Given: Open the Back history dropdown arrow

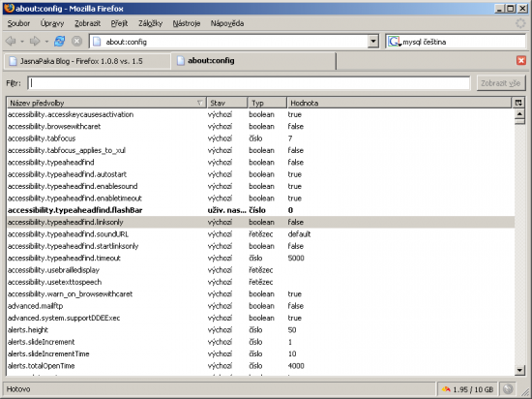Looking at the screenshot, I should 22,42.
